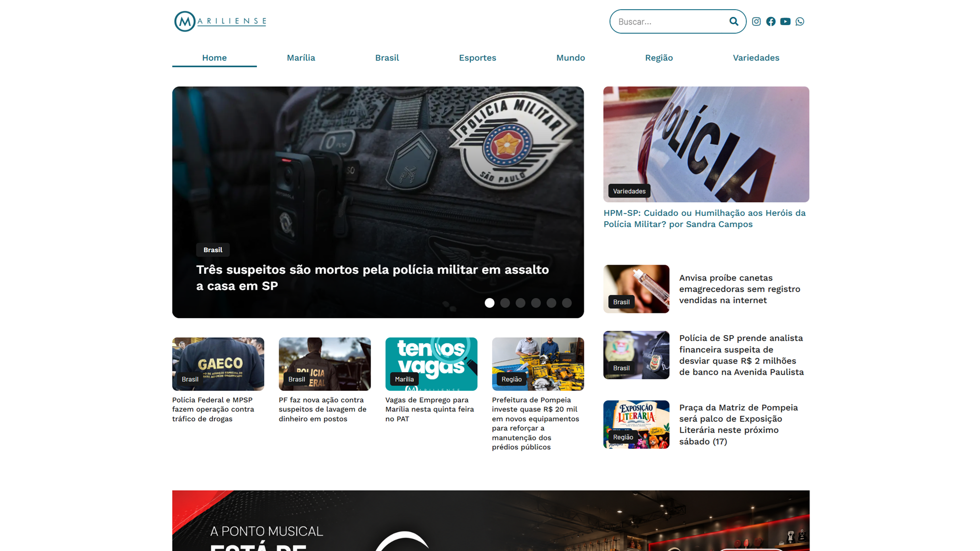
Task: Open the Mundo menu section
Action: (x=570, y=57)
